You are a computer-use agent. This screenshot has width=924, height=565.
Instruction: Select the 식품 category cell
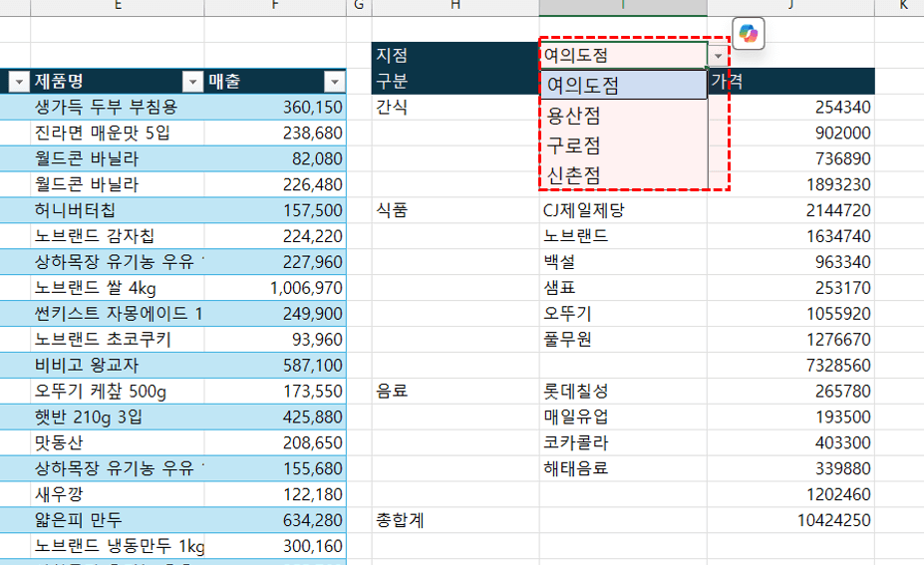click(392, 210)
